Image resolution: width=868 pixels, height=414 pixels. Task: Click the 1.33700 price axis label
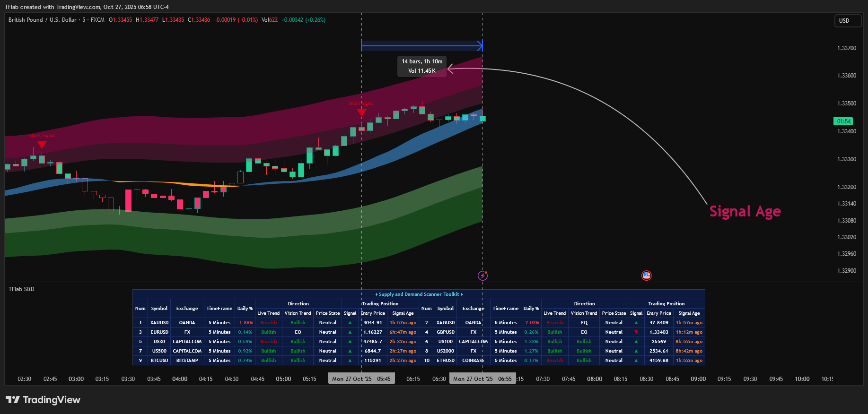tap(847, 48)
